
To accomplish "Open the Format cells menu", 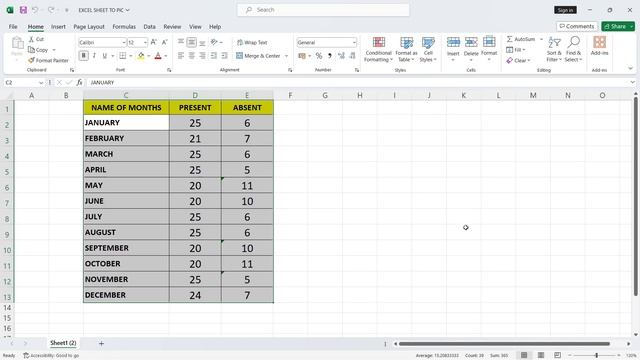I will click(489, 49).
